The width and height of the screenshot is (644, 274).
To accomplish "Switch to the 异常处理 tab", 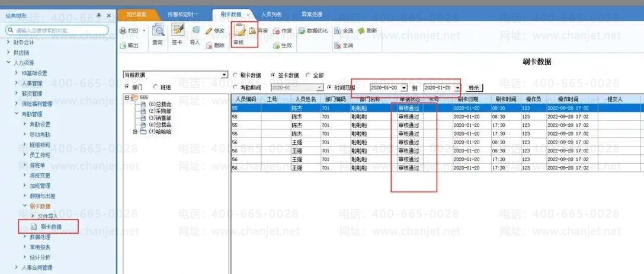I will [312, 14].
